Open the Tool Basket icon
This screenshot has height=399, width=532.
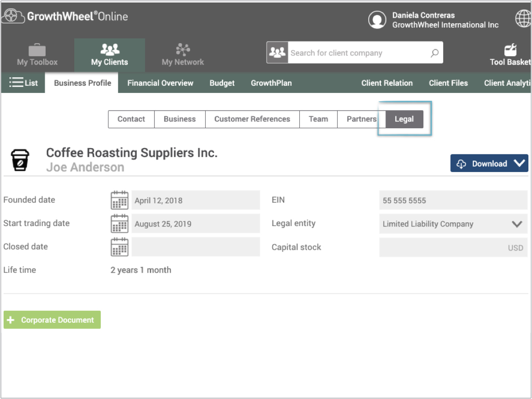[x=510, y=50]
